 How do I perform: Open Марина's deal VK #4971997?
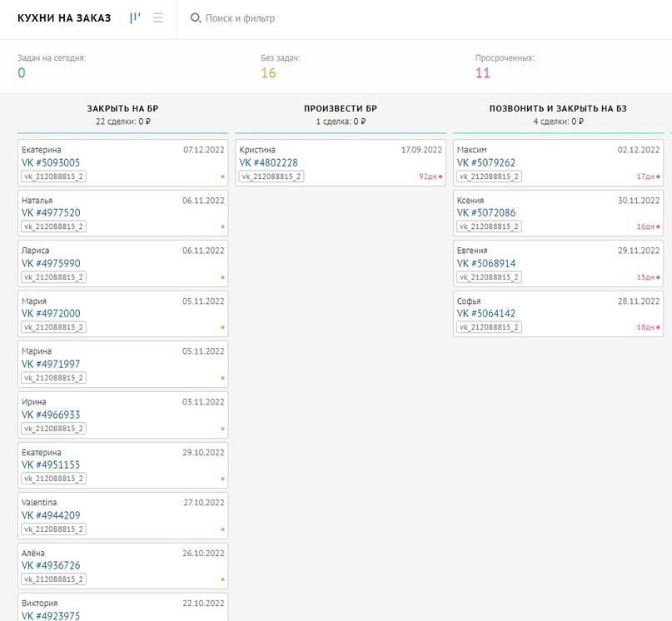coord(51,365)
